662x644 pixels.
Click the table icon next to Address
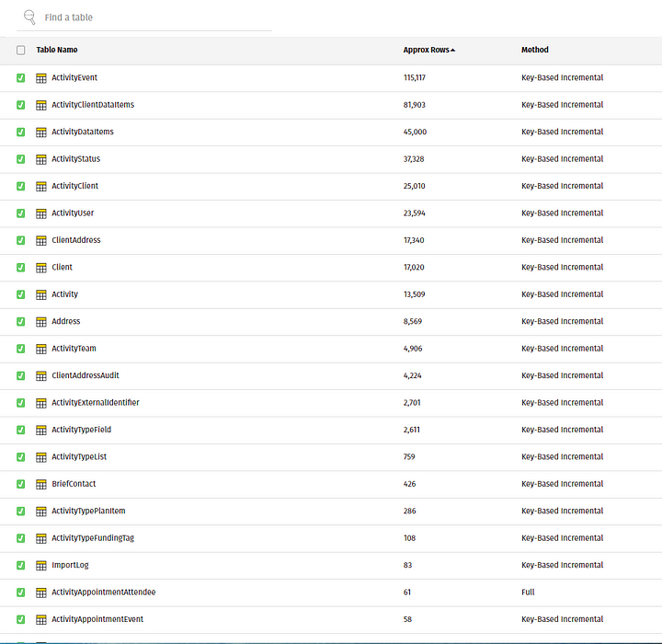pyautogui.click(x=41, y=322)
